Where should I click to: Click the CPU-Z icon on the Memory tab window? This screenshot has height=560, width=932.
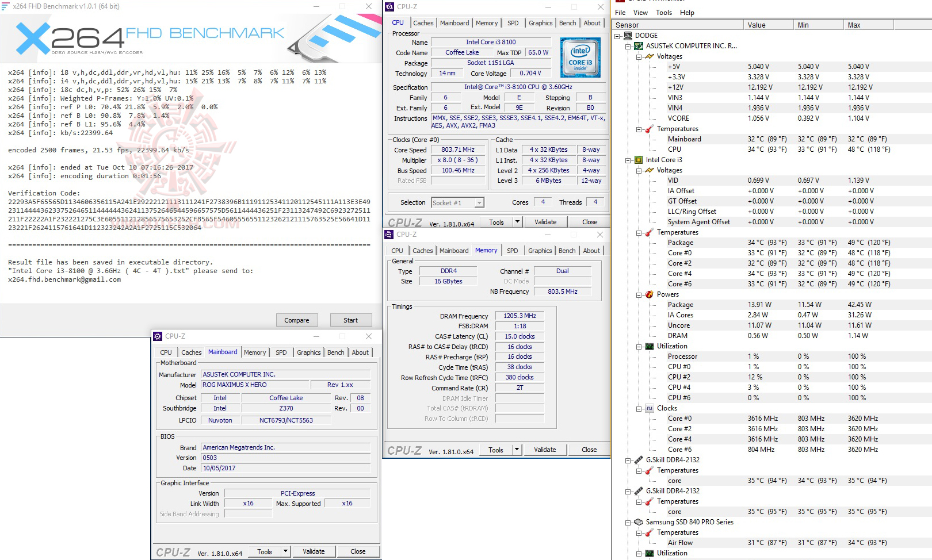389,235
